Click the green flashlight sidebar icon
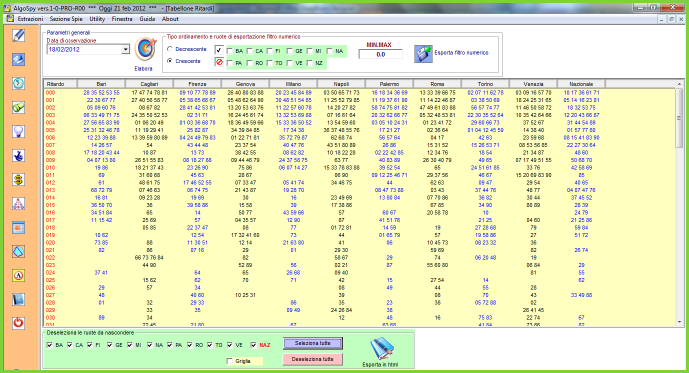Screen dimensions: 689x373 coord(18,108)
